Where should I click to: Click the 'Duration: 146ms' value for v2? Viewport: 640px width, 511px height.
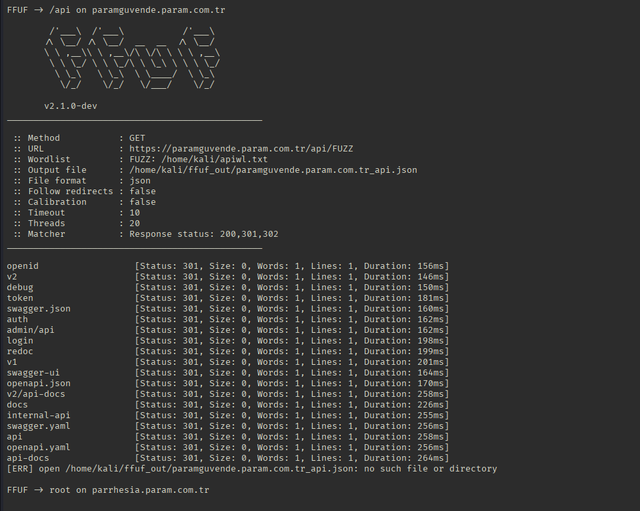[404, 277]
